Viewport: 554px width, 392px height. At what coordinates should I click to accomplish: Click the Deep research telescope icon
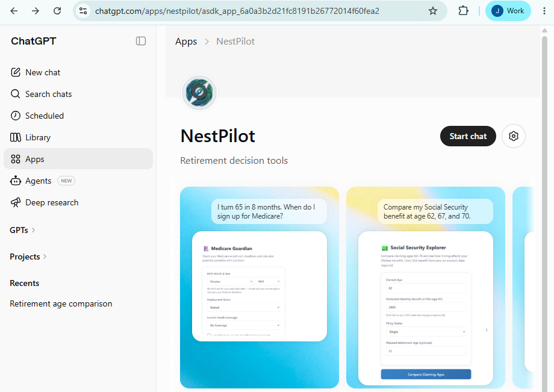pos(16,202)
